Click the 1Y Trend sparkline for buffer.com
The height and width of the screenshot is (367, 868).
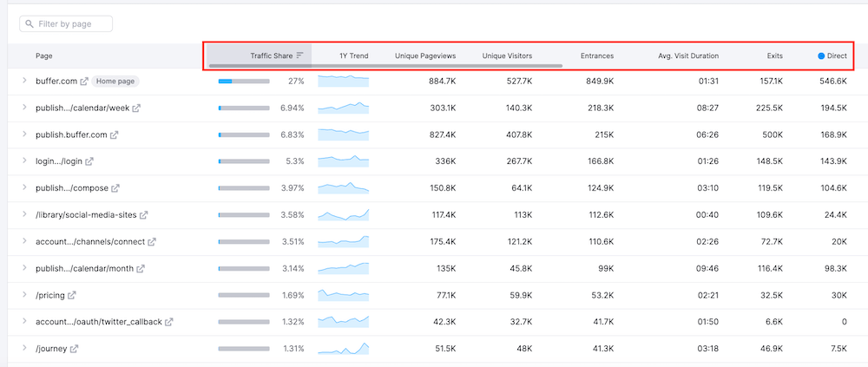tap(343, 82)
